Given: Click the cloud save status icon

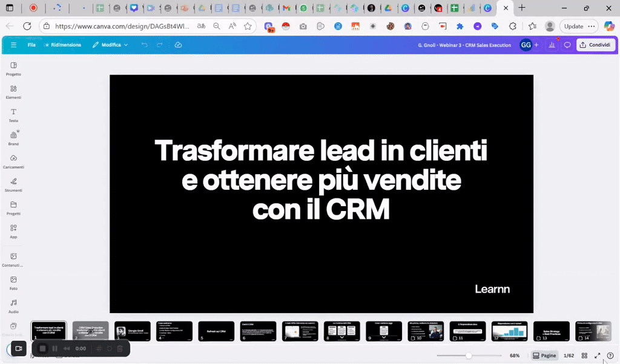Looking at the screenshot, I should pos(179,45).
